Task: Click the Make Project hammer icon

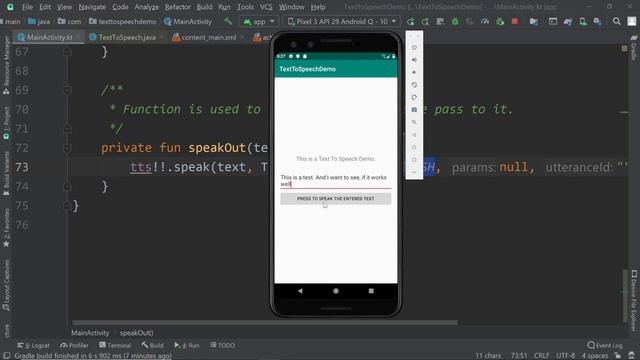Action: pyautogui.click(x=228, y=21)
